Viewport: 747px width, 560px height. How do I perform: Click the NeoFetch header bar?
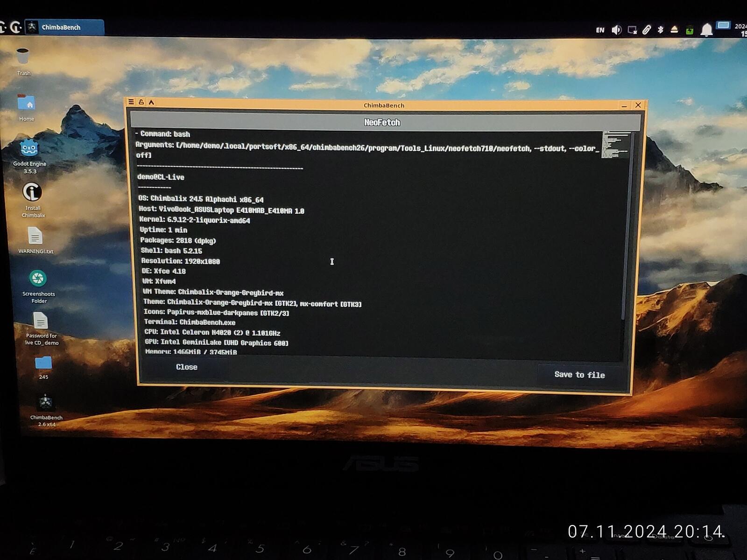(385, 122)
